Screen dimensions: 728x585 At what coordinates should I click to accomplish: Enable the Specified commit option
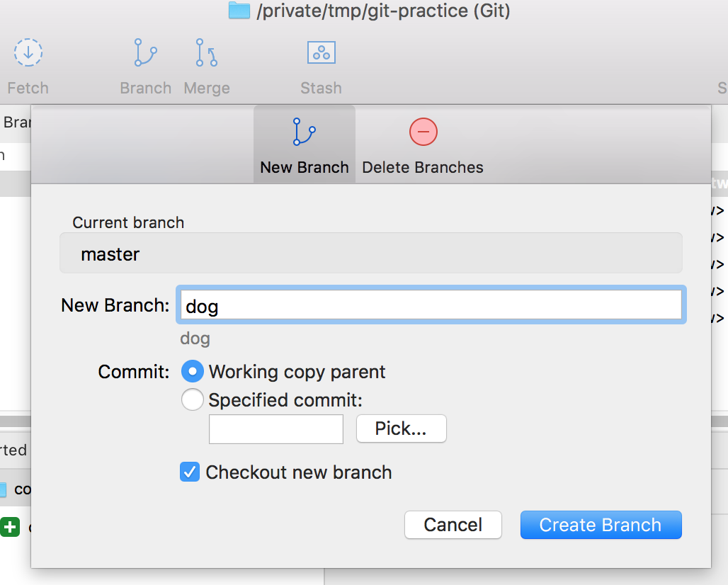192,399
